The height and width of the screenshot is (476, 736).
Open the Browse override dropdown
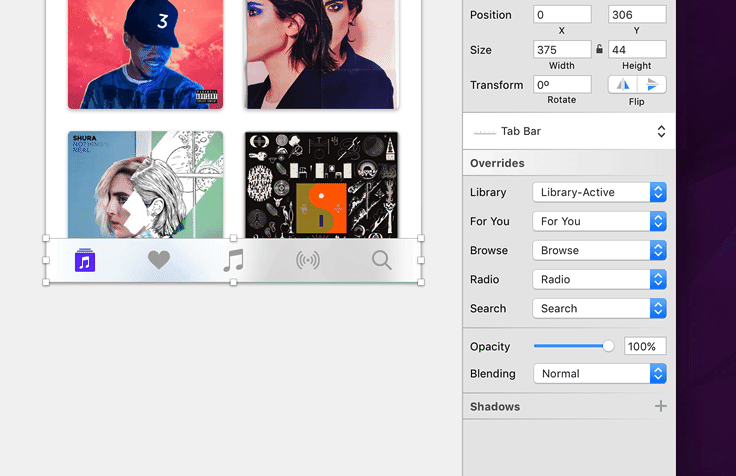click(x=599, y=250)
